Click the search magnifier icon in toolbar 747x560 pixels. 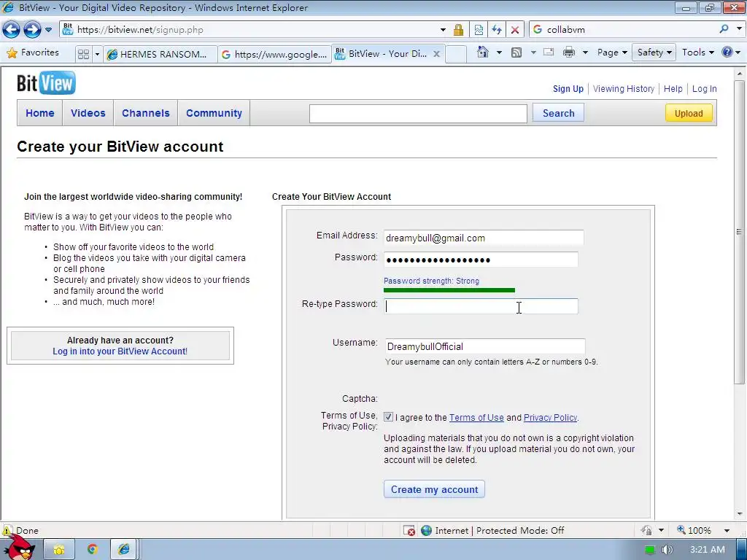pos(724,29)
